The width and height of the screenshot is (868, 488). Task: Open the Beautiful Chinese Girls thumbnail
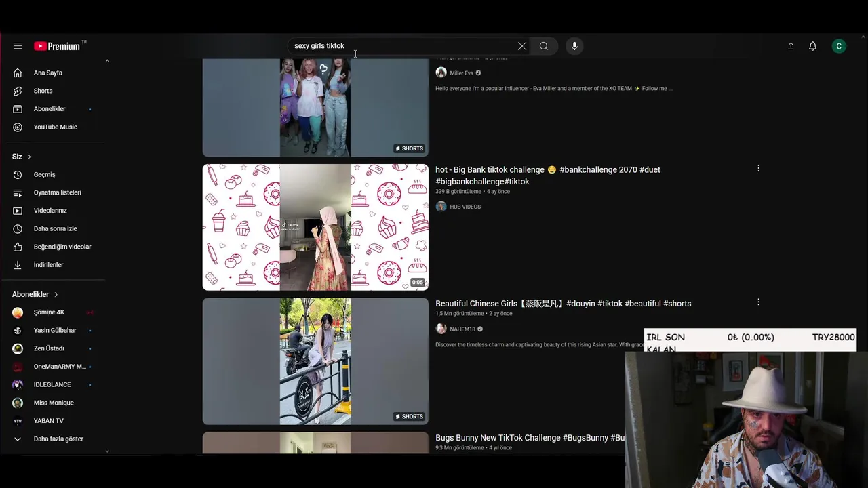[x=315, y=361]
